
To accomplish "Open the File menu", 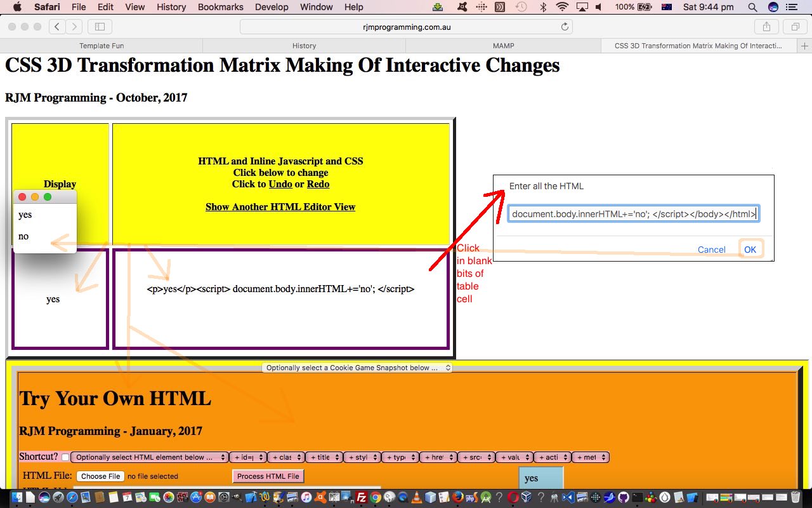I will tap(79, 7).
